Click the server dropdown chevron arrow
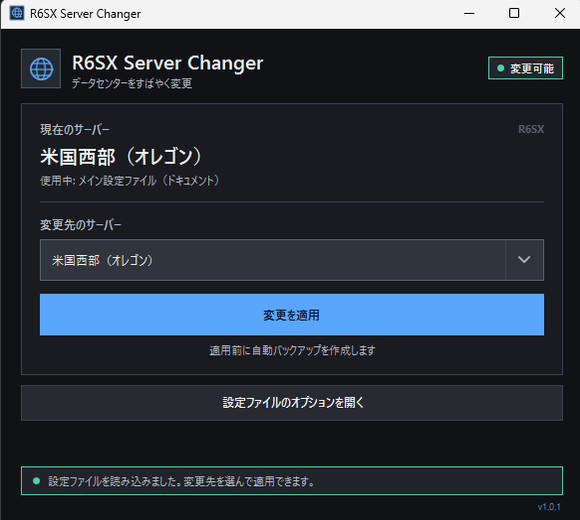Viewport: 580px width, 520px height. 524,260
